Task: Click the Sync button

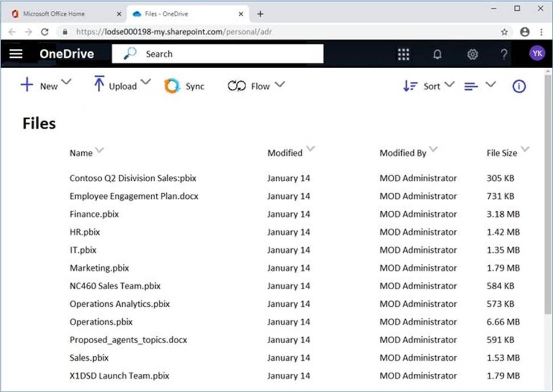Action: 184,86
